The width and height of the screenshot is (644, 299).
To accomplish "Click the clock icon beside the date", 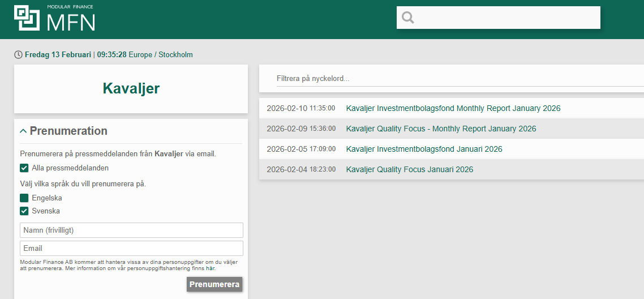I will click(x=18, y=54).
